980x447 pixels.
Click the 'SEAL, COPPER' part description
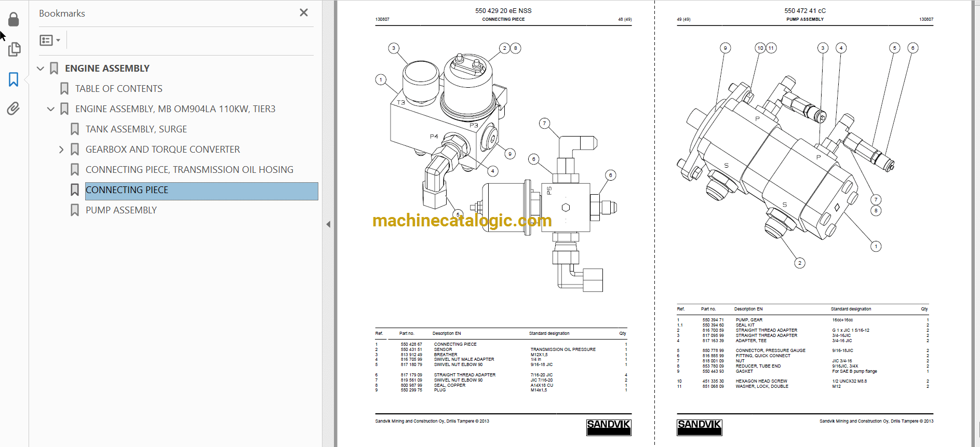450,385
